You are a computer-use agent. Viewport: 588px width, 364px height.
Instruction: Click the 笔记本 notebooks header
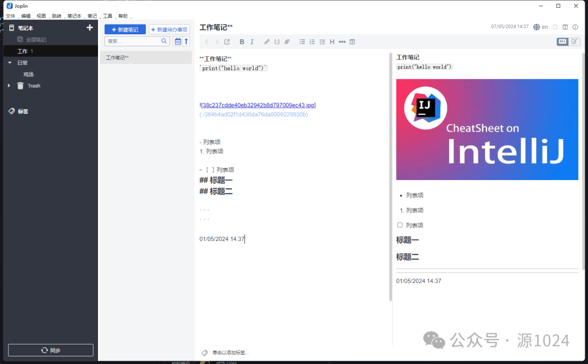[x=26, y=28]
